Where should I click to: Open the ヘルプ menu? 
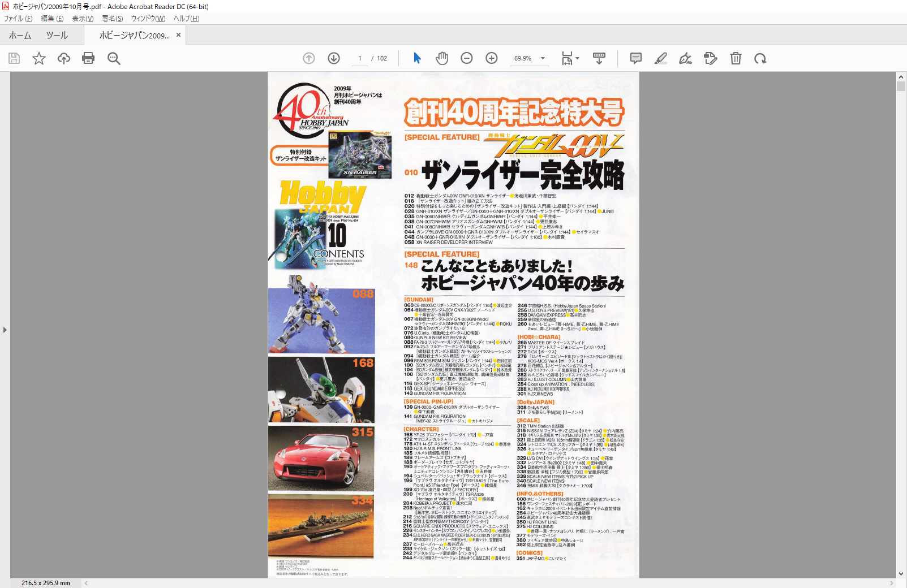187,19
